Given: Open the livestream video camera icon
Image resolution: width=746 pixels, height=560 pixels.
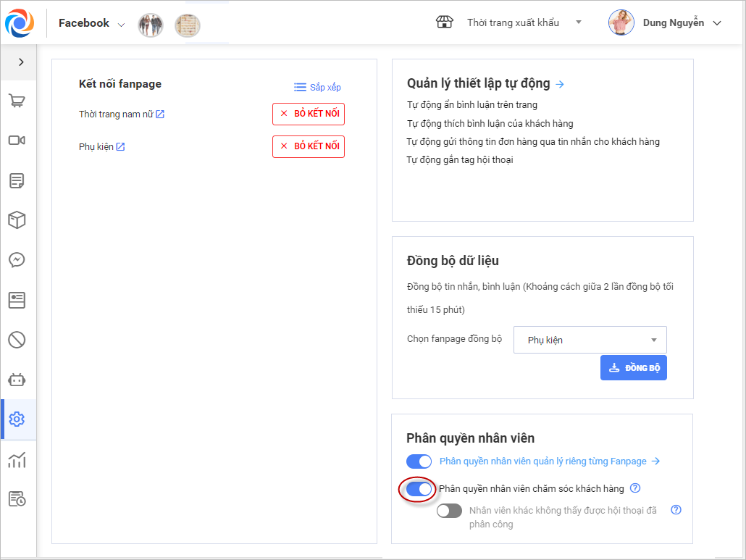Looking at the screenshot, I should pyautogui.click(x=17, y=141).
